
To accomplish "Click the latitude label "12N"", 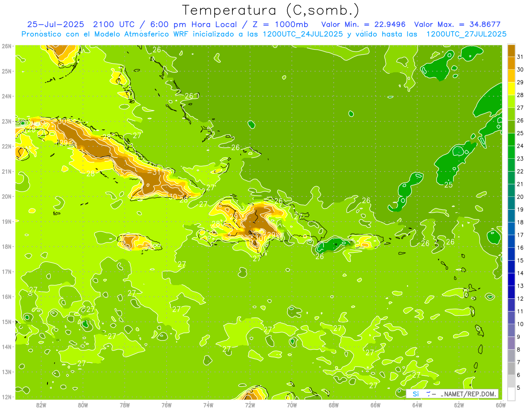I will coord(6,397).
